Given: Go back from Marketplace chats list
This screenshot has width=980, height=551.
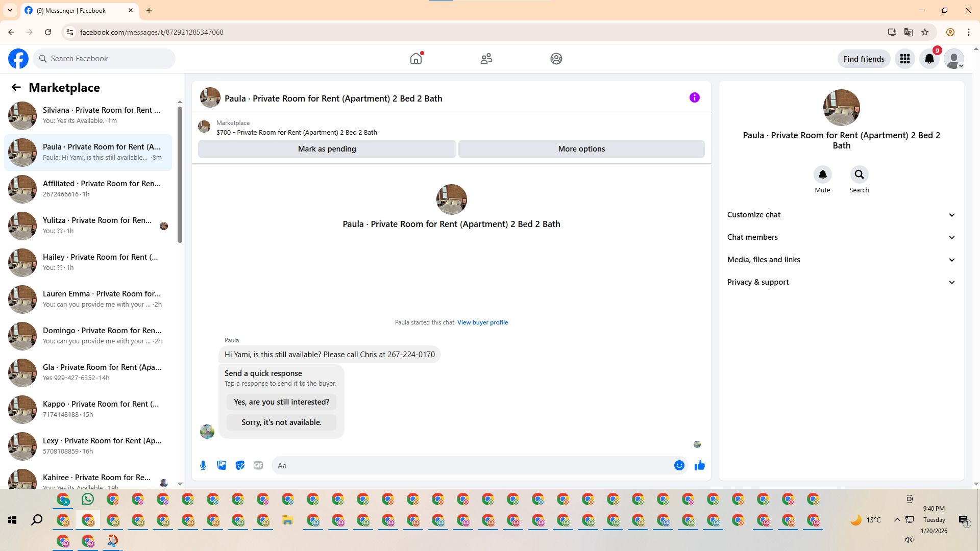Looking at the screenshot, I should [x=16, y=88].
